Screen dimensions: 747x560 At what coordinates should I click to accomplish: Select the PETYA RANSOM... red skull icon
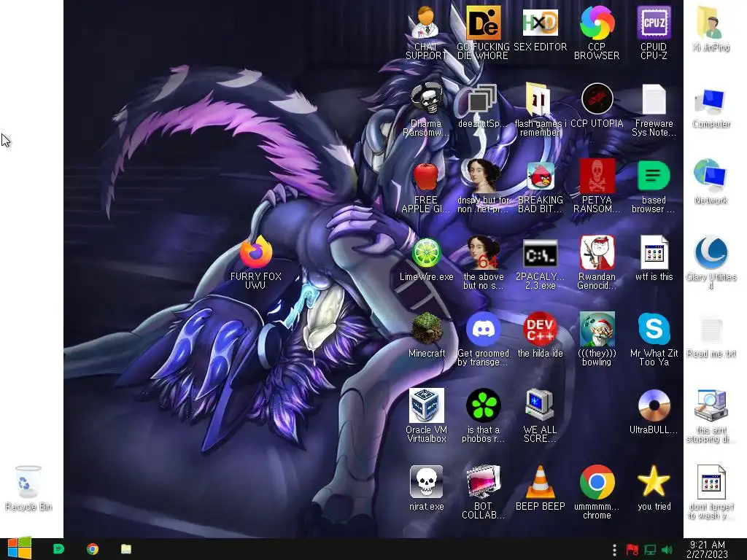[x=597, y=187]
